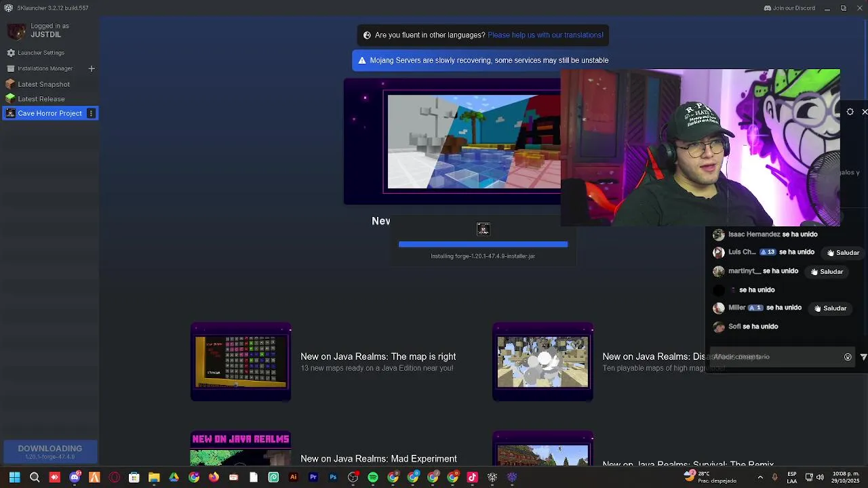Click the forge installing progress bar
Viewport: 868px width, 488px height.
coord(483,244)
